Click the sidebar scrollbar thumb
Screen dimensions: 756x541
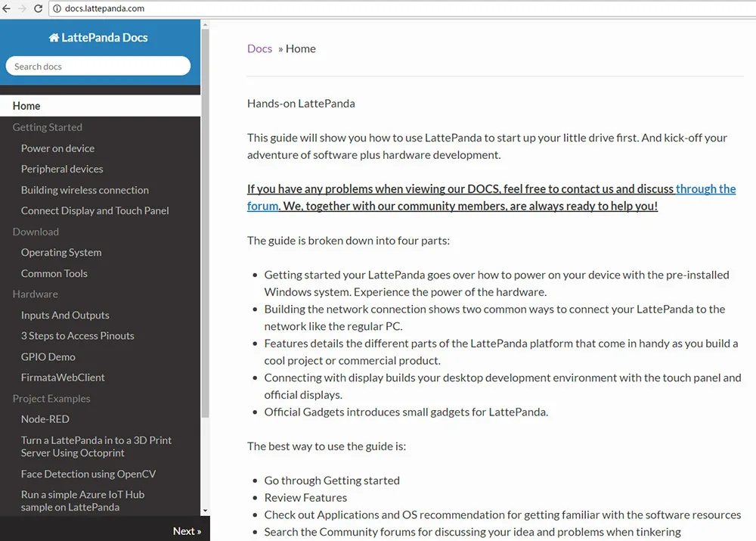[x=206, y=223]
